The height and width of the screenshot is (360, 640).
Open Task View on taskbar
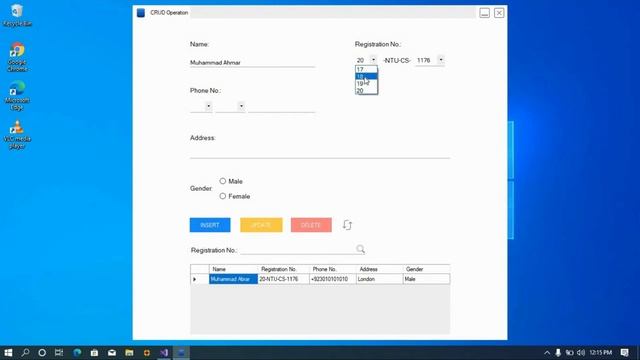[x=59, y=353]
